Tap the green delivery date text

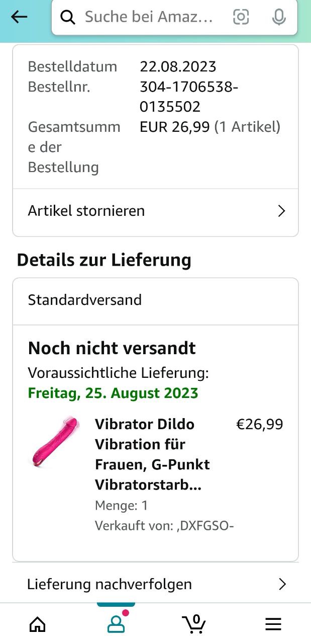(113, 393)
